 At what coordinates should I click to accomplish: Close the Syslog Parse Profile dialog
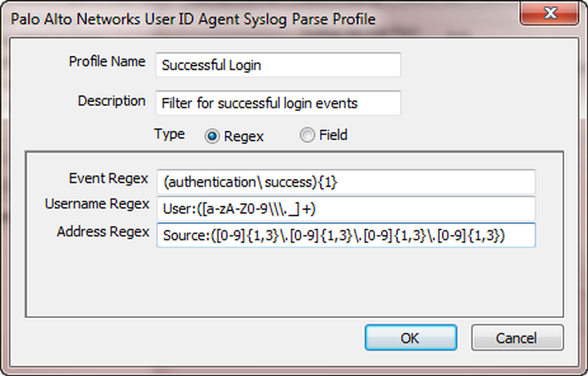tap(549, 14)
